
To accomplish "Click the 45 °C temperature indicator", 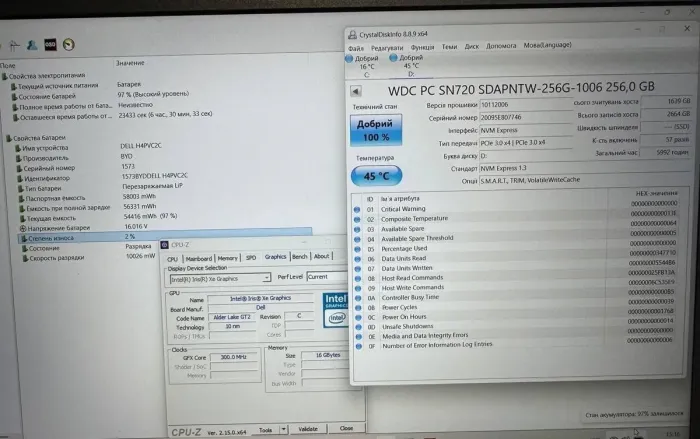I will 375,176.
